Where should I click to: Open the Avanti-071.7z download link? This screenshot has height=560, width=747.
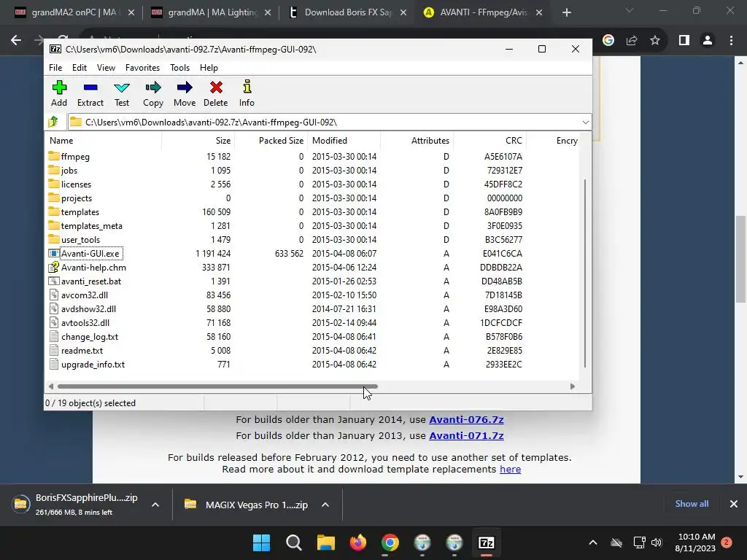tap(466, 435)
